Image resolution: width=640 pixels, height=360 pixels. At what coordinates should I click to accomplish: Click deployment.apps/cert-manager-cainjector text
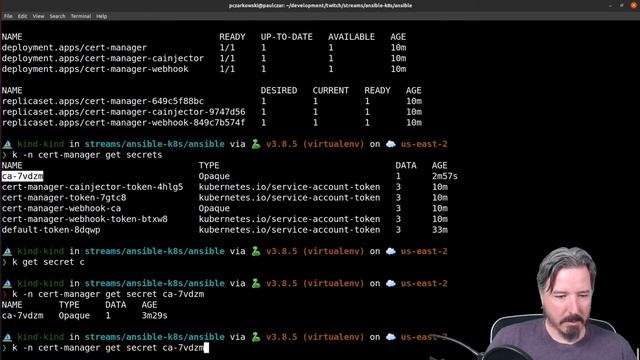102,58
